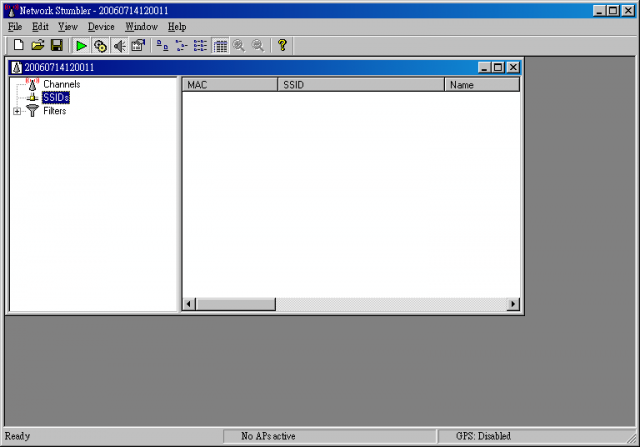Open the Device menu
640x447 pixels.
(x=101, y=27)
